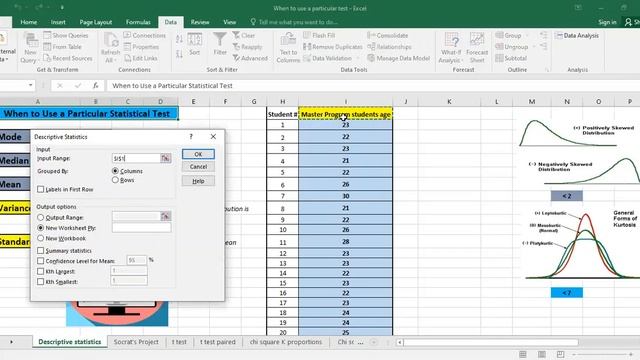Viewport: 640px width, 360px height.
Task: Select Output Range radio option
Action: [x=40, y=218]
